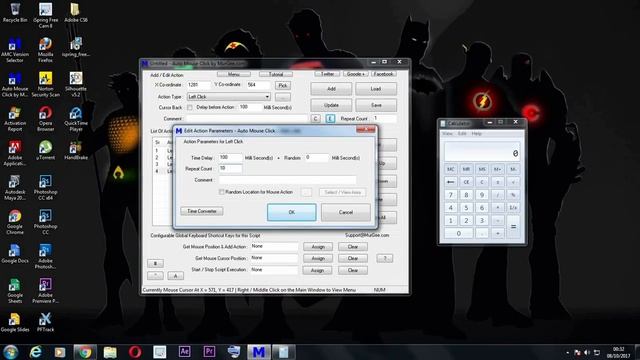Select Auto Mouse Click desktop shortcut

[15, 84]
